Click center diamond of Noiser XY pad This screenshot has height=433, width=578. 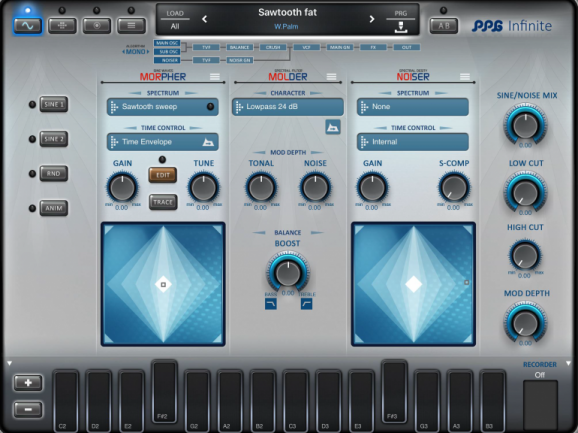pos(413,284)
